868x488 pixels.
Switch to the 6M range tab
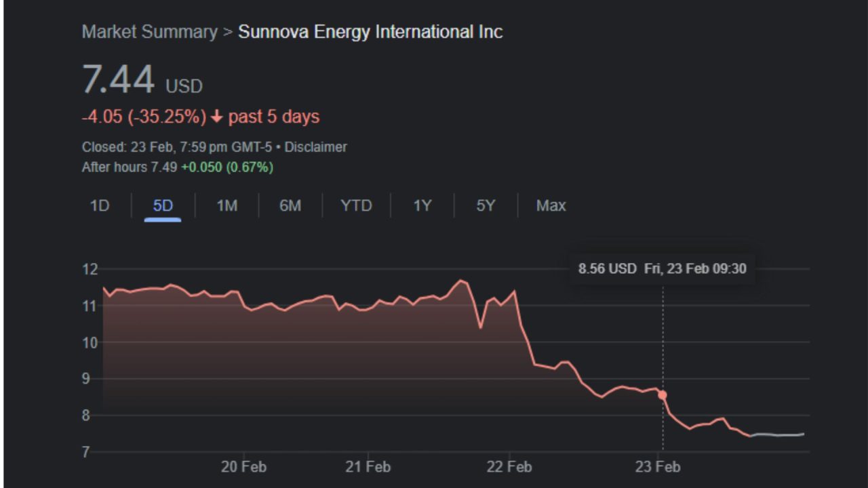(x=290, y=205)
